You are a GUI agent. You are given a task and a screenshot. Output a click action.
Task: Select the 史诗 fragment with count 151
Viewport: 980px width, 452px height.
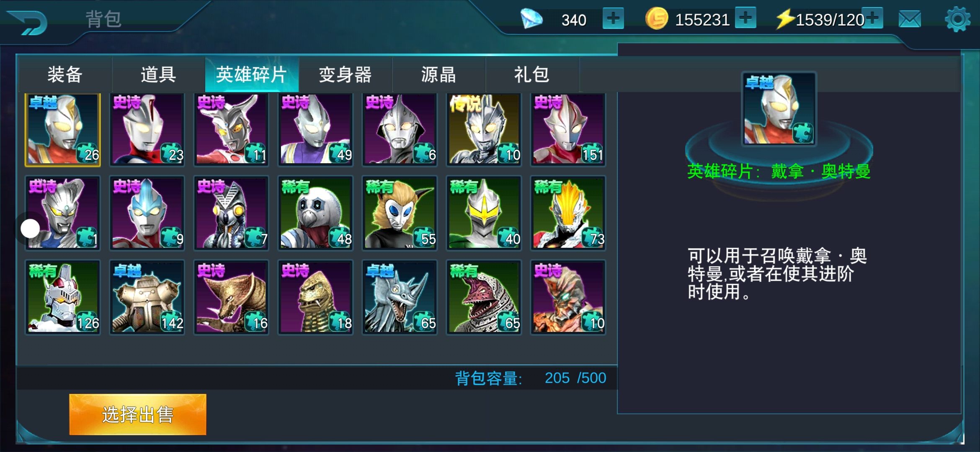pyautogui.click(x=568, y=129)
